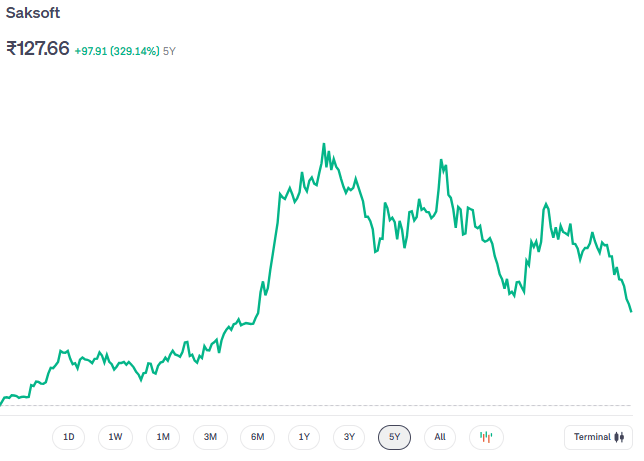This screenshot has height=461, width=644.
Task: Switch to candlestick chart view icon
Action: (x=486, y=437)
